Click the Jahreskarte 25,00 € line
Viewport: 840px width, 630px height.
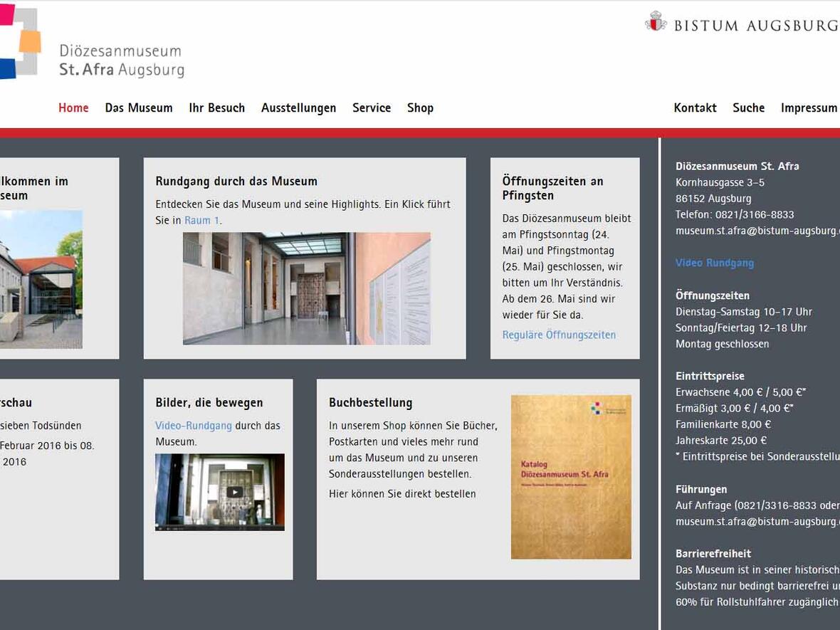pyautogui.click(x=721, y=441)
